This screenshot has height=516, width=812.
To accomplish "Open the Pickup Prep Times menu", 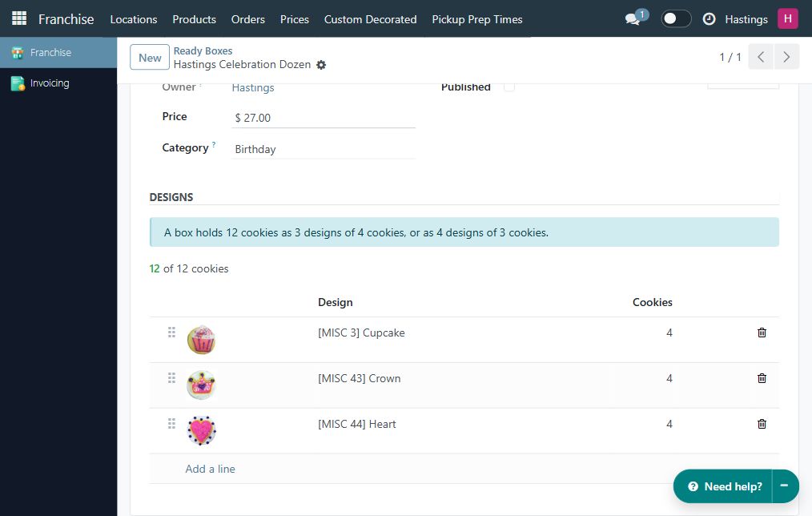I will (477, 19).
